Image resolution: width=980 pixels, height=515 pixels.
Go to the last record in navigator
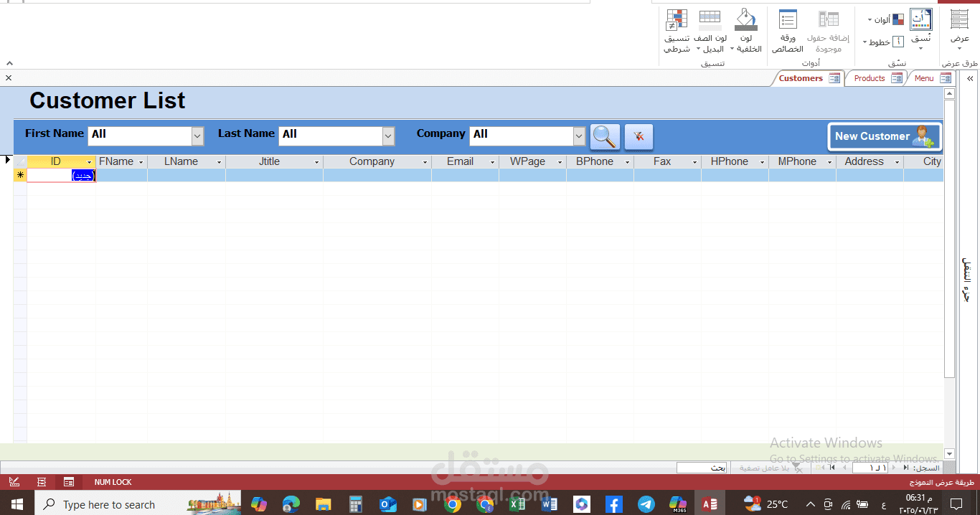click(x=832, y=468)
